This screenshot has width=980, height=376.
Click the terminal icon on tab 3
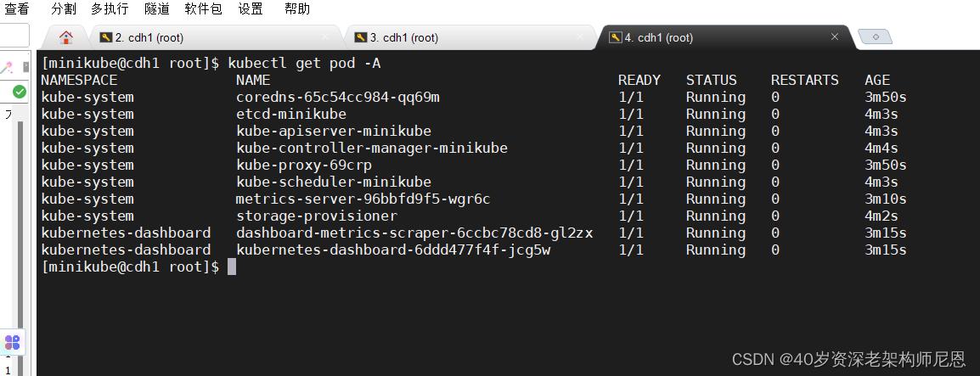click(361, 37)
